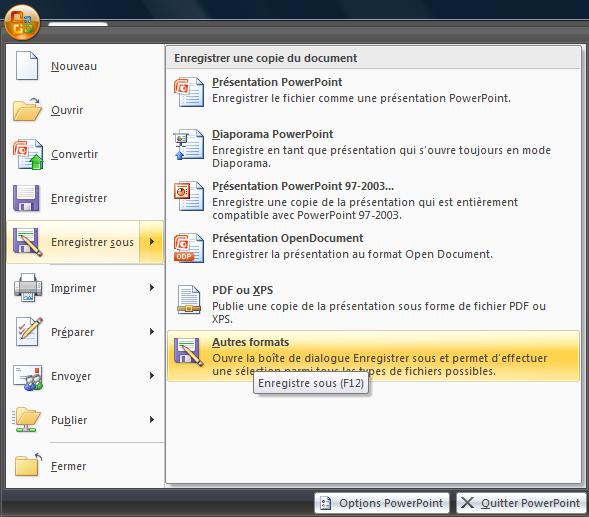Open the Publier menu entry
Screen dimensions: 589x517
tap(85, 420)
